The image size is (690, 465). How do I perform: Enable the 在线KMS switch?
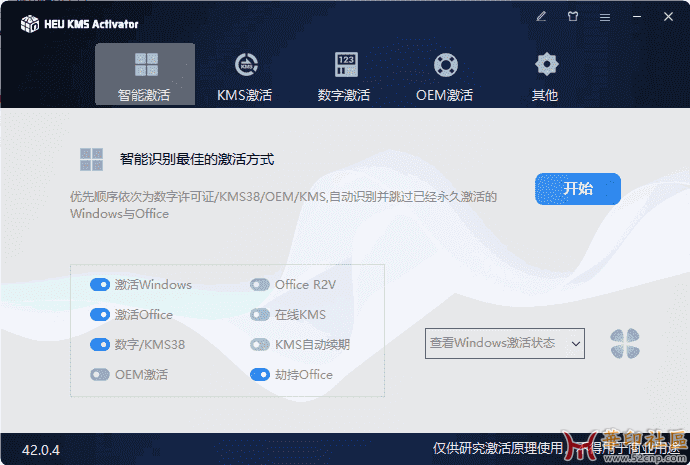coord(260,315)
